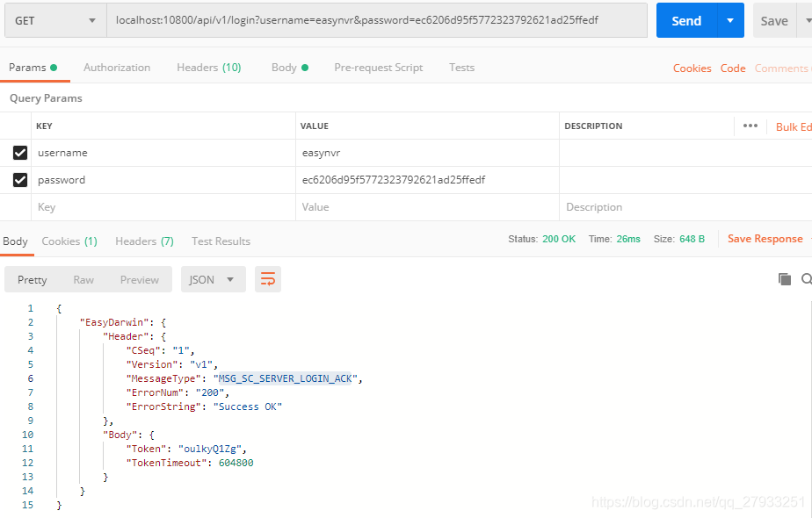The height and width of the screenshot is (518, 812).
Task: Uncheck the password parameter
Action: [x=20, y=180]
